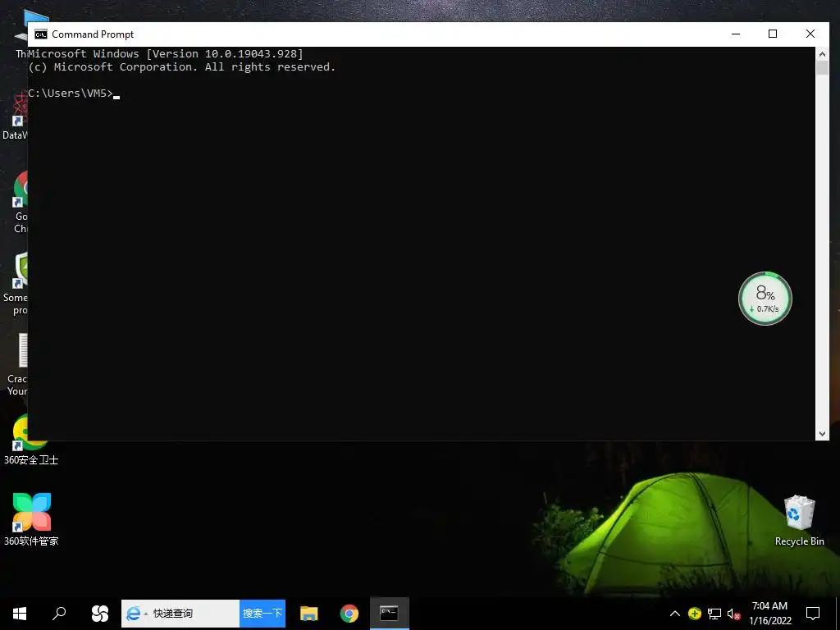Click the Internet Explorer icon in search bar

(133, 614)
